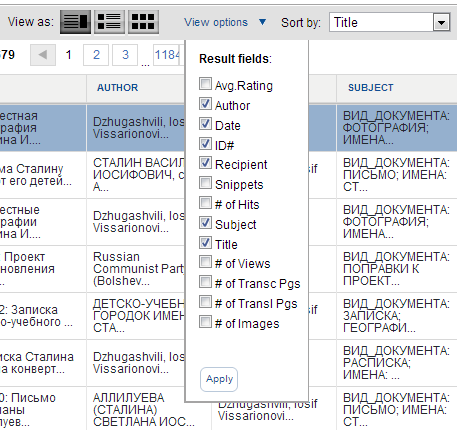Select the highlighted first Dzhugashvili row
This screenshot has width=457, height=430.
(x=228, y=128)
